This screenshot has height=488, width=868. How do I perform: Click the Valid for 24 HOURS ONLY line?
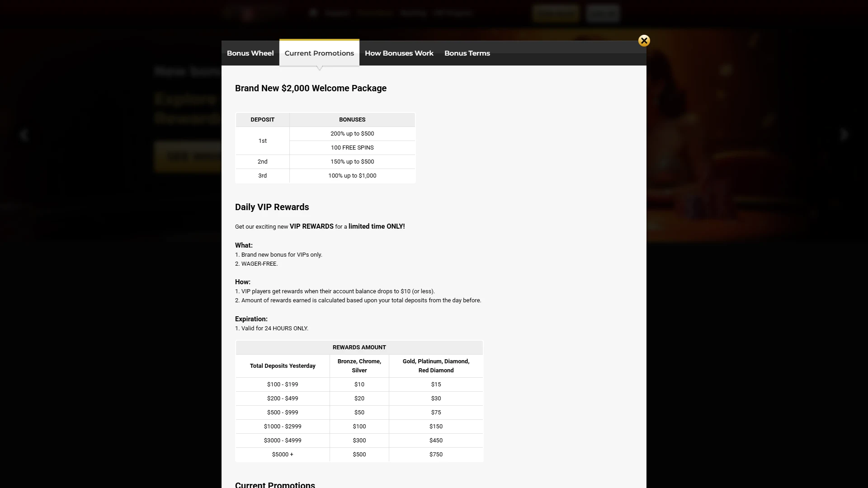point(272,328)
